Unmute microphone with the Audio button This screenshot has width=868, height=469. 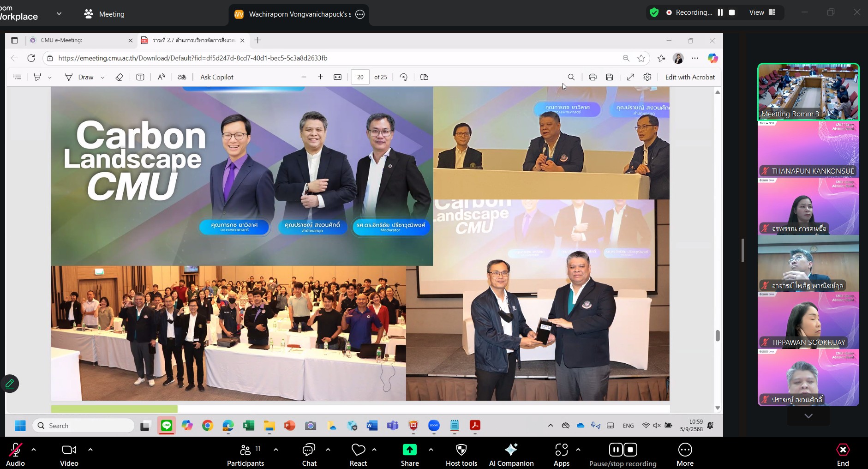15,455
